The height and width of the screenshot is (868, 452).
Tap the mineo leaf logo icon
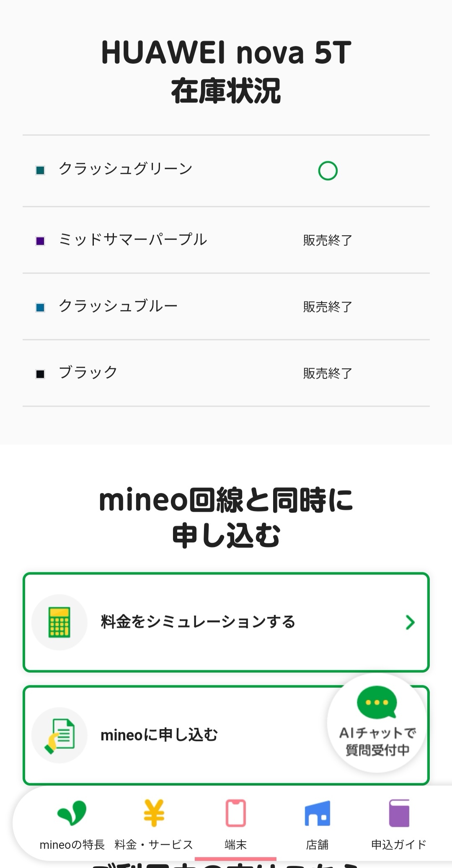click(72, 813)
